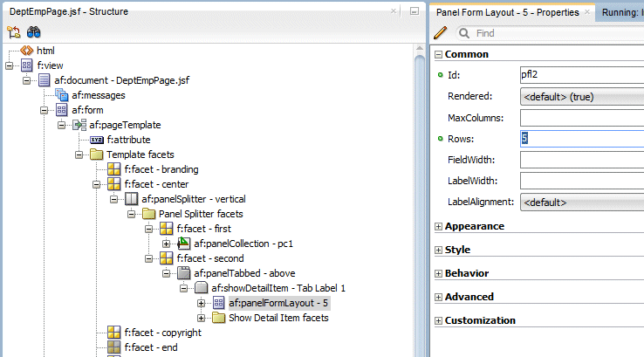Select the 'af:showDetailItem - Tab Label 1' text
Viewport: 644px width, 357px height.
point(278,288)
